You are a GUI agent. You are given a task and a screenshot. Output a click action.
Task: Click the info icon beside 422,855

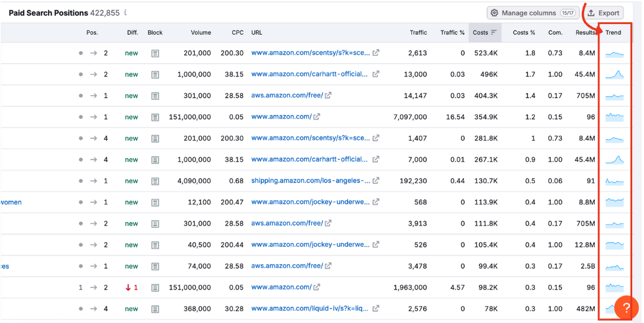[x=126, y=13]
